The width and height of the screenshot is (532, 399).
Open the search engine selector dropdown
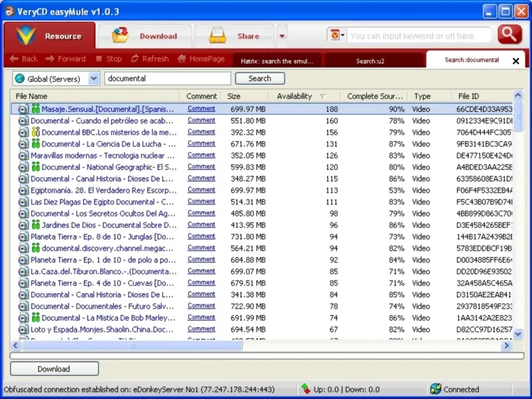[336, 35]
